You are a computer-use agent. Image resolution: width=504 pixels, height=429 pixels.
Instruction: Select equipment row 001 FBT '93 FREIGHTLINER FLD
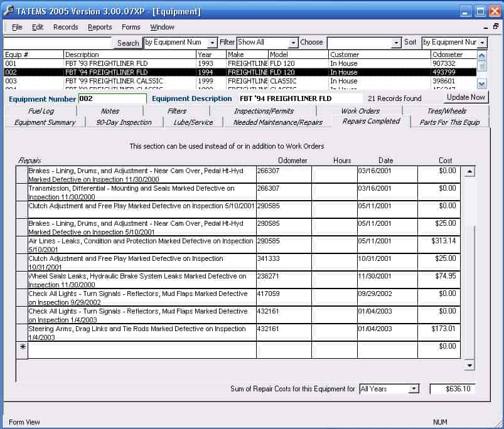(x=240, y=63)
